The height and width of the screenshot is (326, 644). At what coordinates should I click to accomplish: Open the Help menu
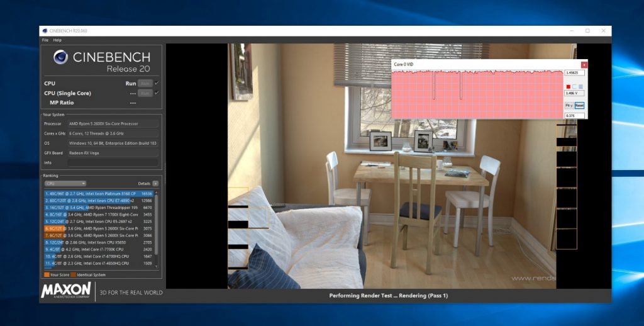tap(57, 40)
